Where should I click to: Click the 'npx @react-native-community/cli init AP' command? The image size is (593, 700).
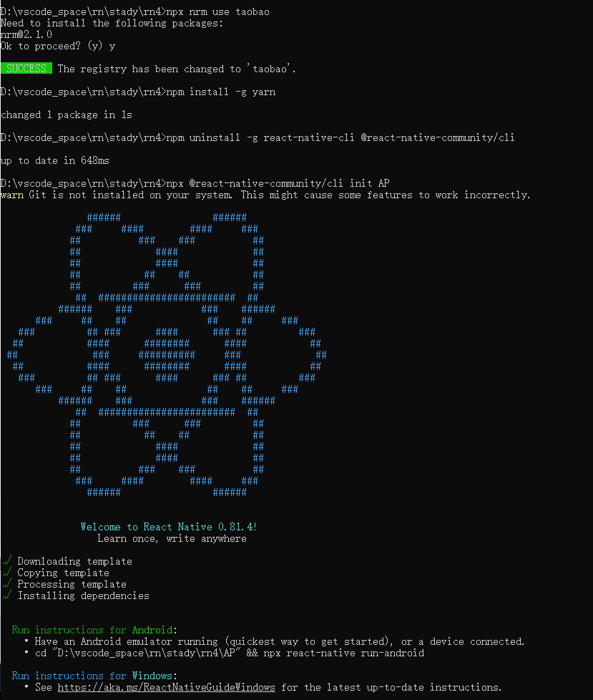click(x=278, y=183)
